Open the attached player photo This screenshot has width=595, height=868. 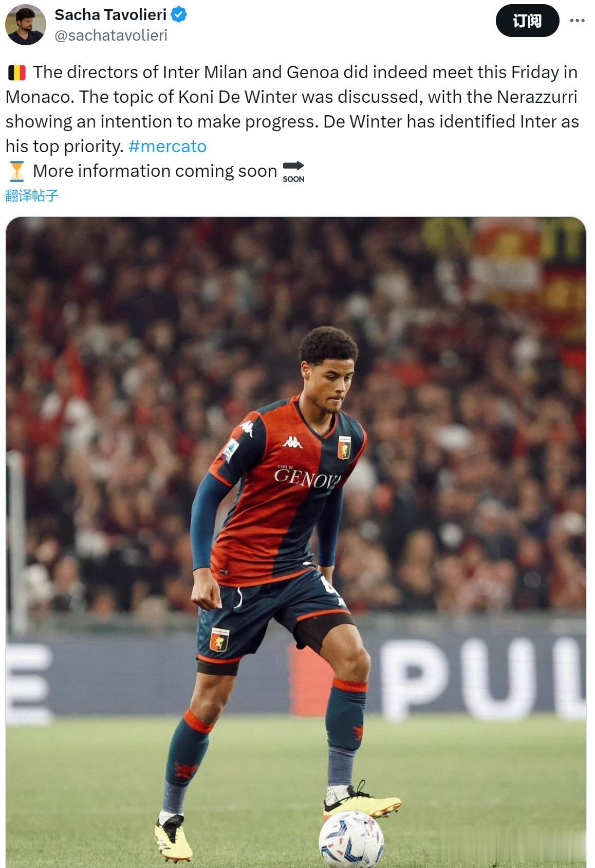pyautogui.click(x=296, y=542)
